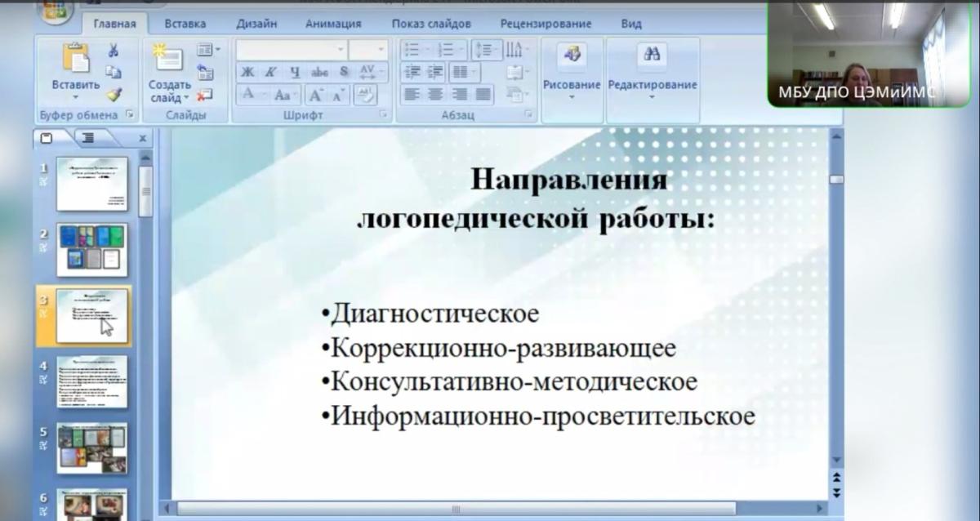
Task: Close the slide thumbnails pane with x
Action: coord(142,139)
